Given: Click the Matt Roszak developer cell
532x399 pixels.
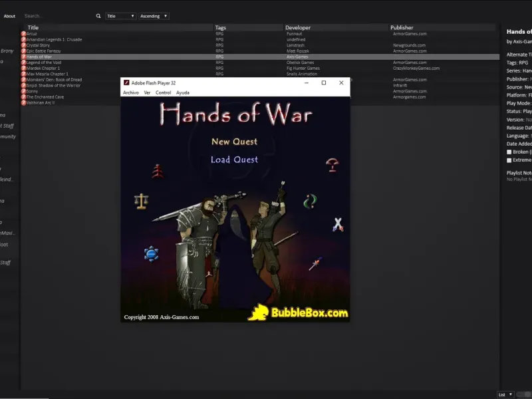Looking at the screenshot, I should [x=297, y=51].
